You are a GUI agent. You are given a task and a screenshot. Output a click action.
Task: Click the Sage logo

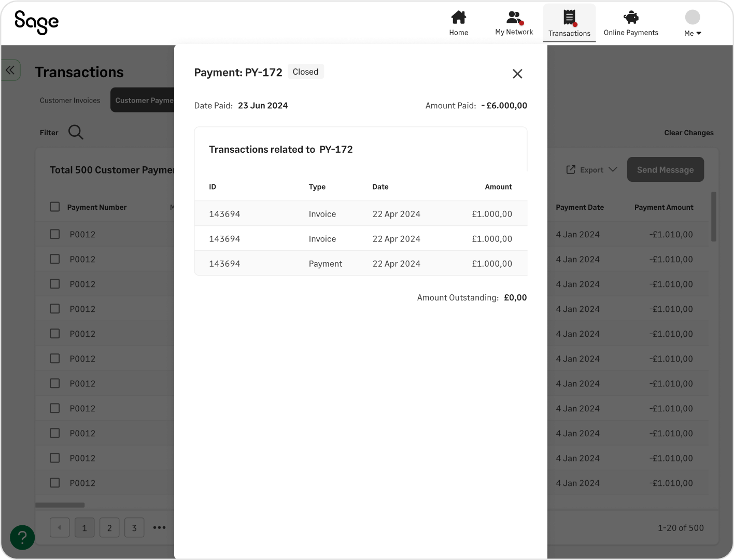(36, 23)
